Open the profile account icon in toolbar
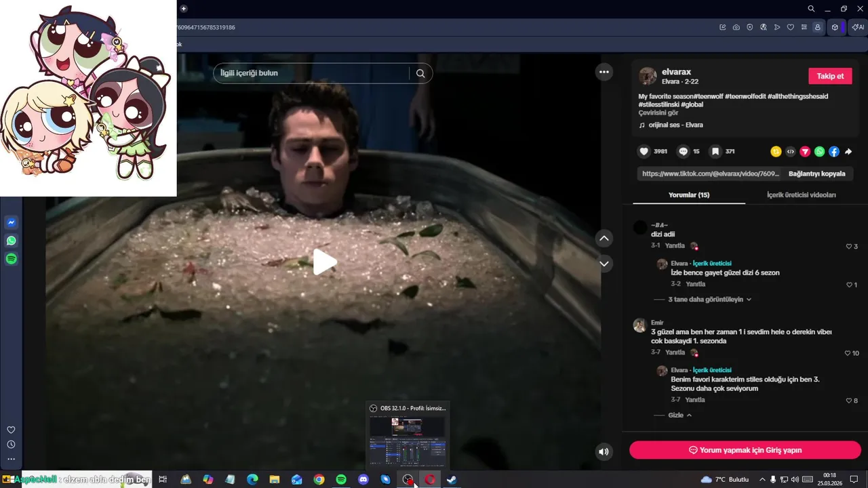The image size is (868, 488). pos(818,27)
